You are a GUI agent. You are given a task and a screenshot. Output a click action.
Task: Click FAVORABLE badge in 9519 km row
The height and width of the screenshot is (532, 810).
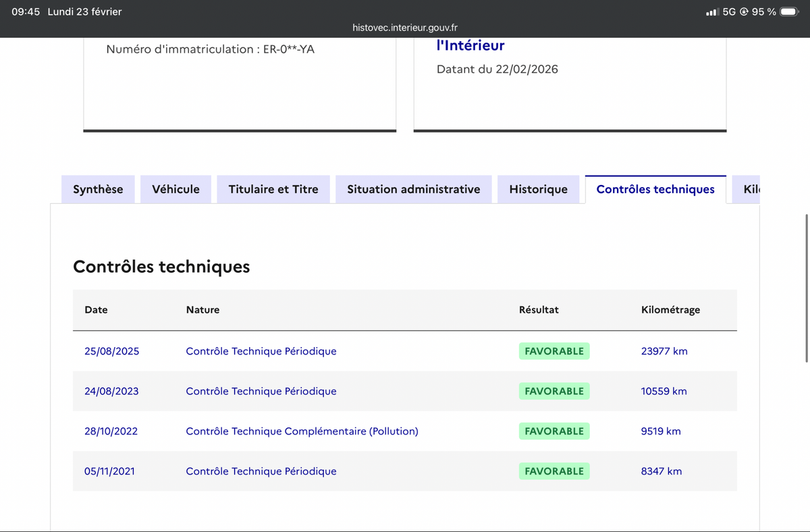click(554, 431)
